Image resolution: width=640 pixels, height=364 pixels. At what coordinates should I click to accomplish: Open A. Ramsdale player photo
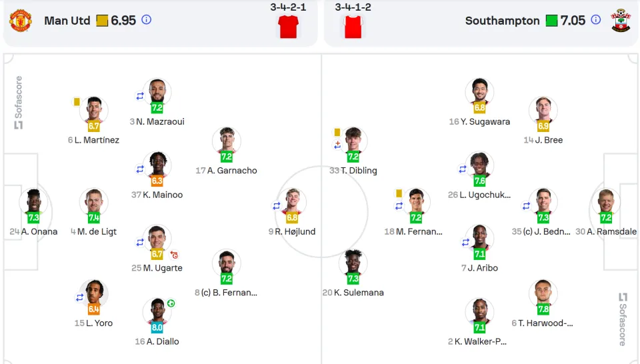606,201
